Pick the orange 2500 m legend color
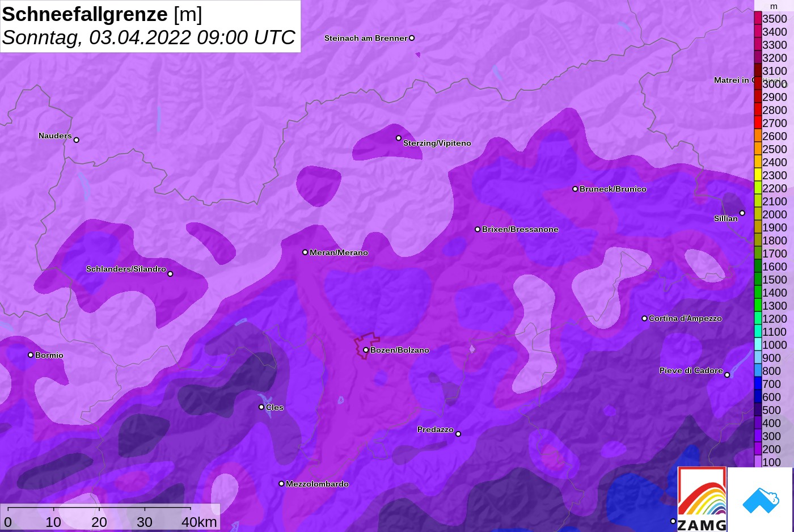The image size is (794, 532). tap(758, 149)
